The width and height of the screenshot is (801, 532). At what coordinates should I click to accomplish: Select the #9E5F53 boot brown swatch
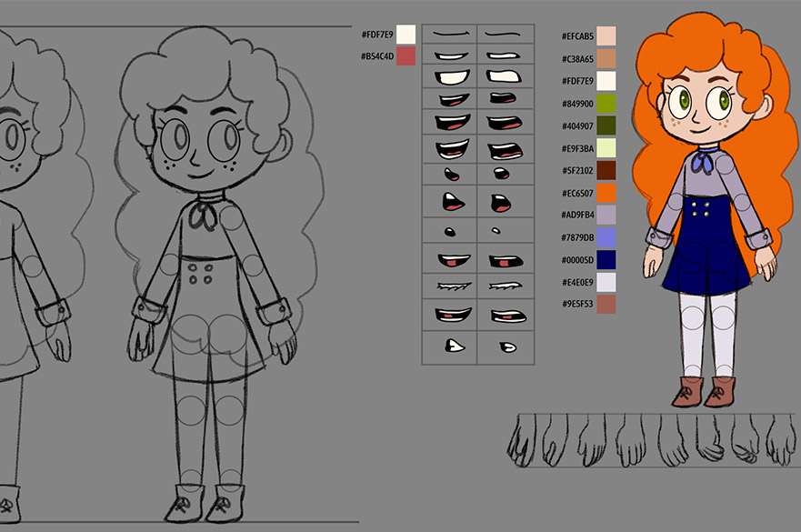pyautogui.click(x=606, y=304)
